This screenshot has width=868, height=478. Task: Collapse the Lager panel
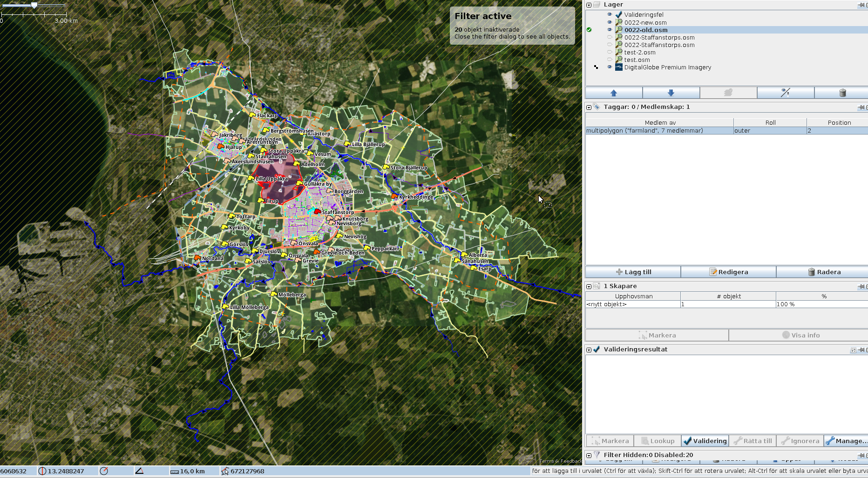pyautogui.click(x=589, y=5)
